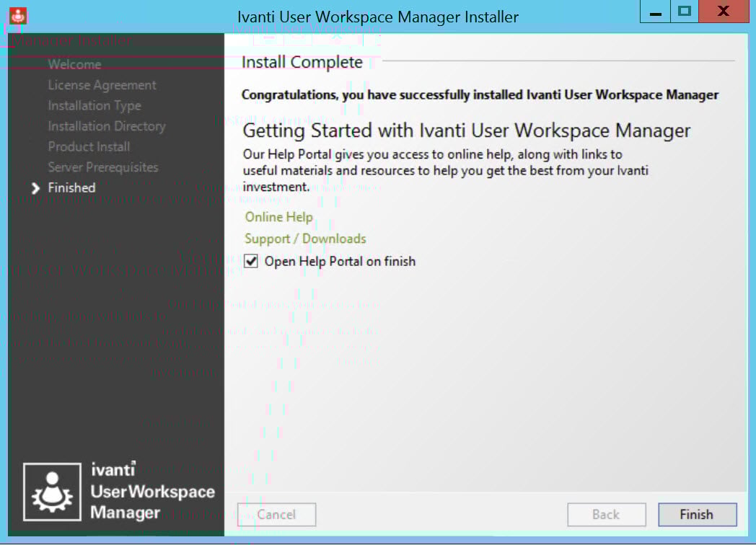This screenshot has width=756, height=545.
Task: Select the Finished step in sidebar
Action: coord(71,188)
